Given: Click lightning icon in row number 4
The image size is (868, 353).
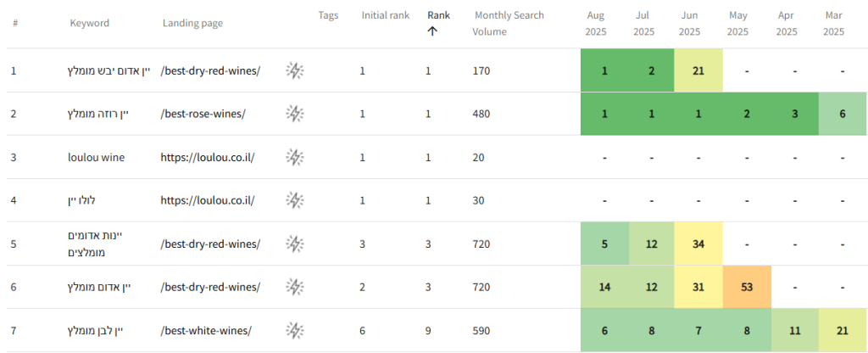Looking at the screenshot, I should click(294, 200).
